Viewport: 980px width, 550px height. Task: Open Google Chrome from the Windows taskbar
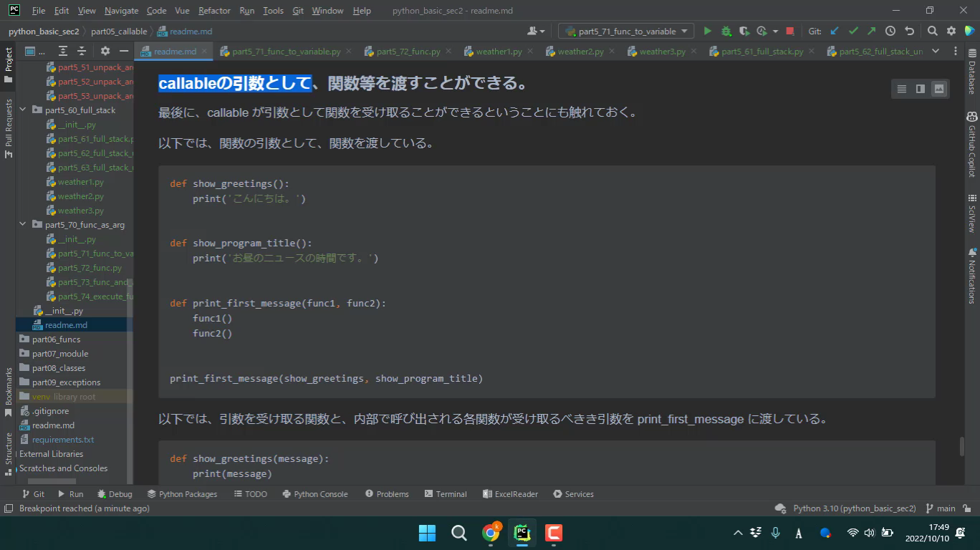point(491,533)
